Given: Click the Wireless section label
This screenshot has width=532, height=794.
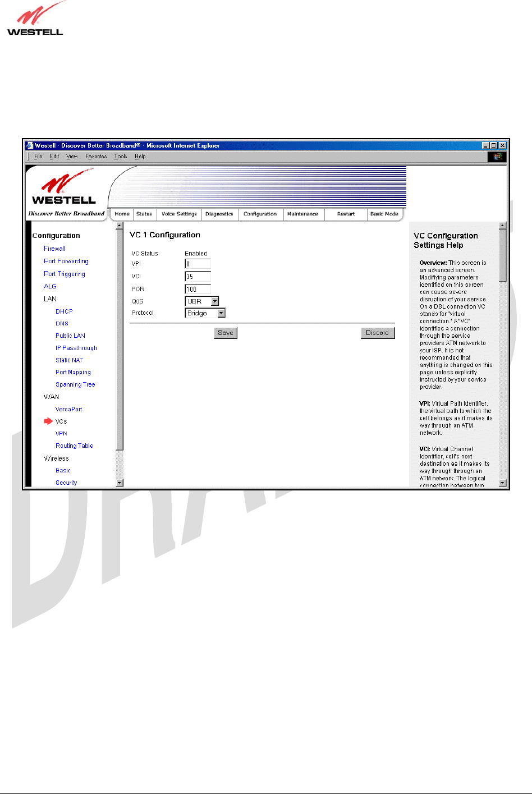Looking at the screenshot, I should 56,458.
